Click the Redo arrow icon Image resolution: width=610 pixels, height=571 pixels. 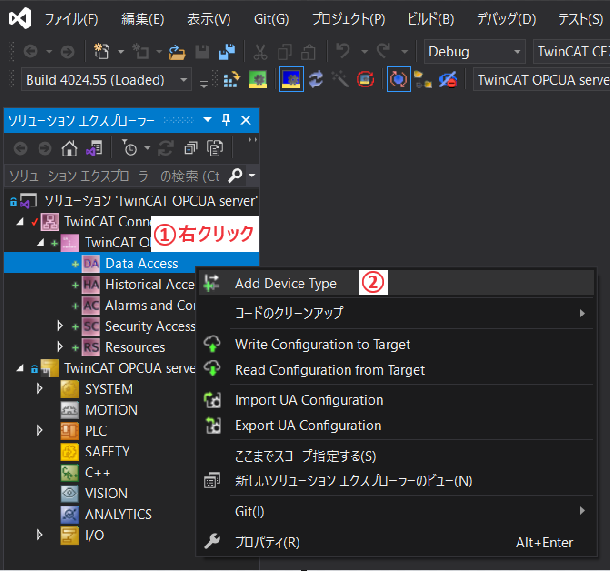click(384, 51)
